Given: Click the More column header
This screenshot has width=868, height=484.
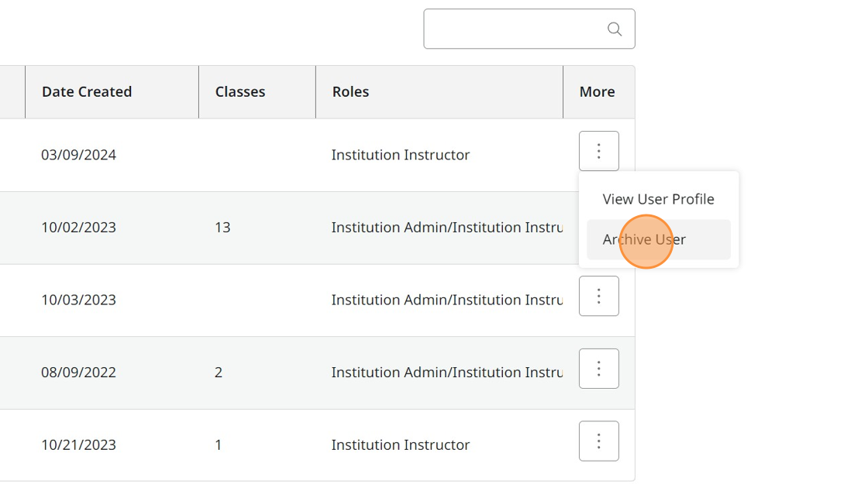Looking at the screenshot, I should click(597, 91).
